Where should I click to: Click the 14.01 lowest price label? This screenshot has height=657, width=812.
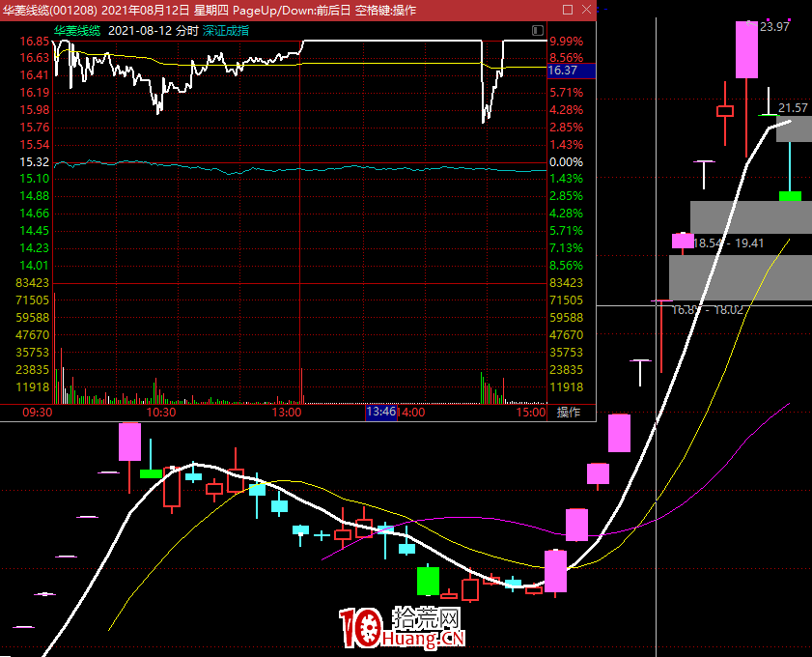pos(34,266)
